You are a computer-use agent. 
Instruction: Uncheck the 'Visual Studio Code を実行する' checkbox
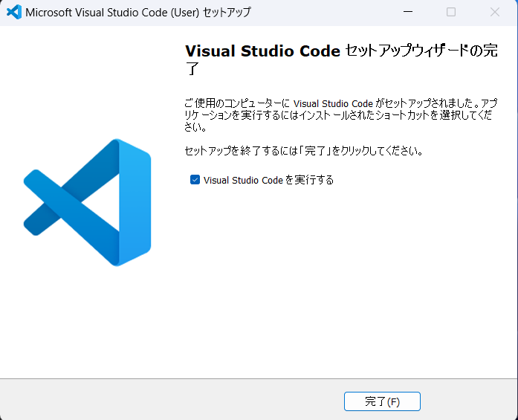(x=195, y=180)
